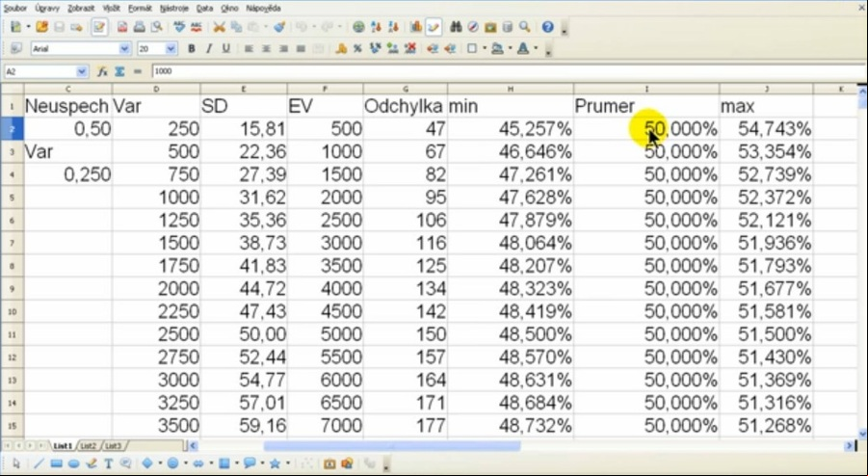Print the file directly with printer icon
This screenshot has height=476, width=868.
140,27
